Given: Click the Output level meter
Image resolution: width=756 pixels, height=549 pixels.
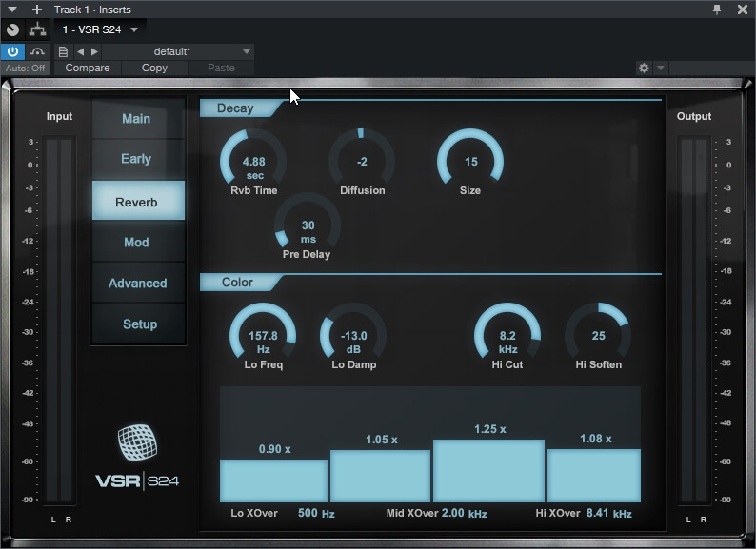Looking at the screenshot, I should [x=694, y=321].
